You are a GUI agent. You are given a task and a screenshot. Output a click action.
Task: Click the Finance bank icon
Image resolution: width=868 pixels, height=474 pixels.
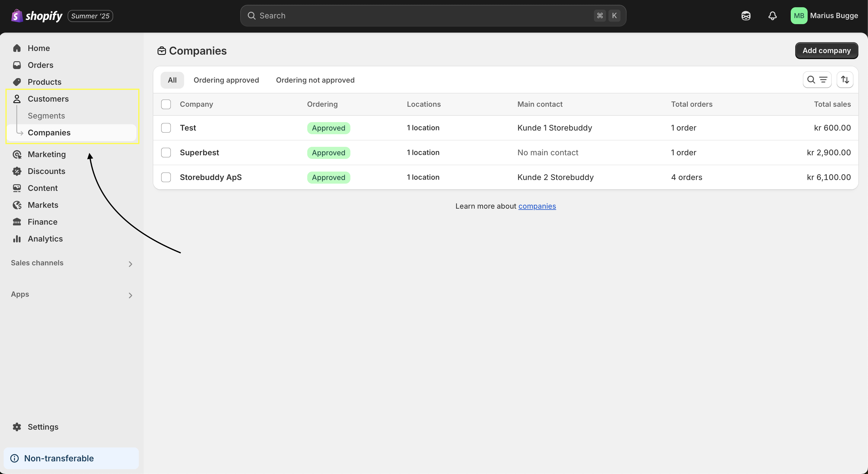tap(17, 222)
